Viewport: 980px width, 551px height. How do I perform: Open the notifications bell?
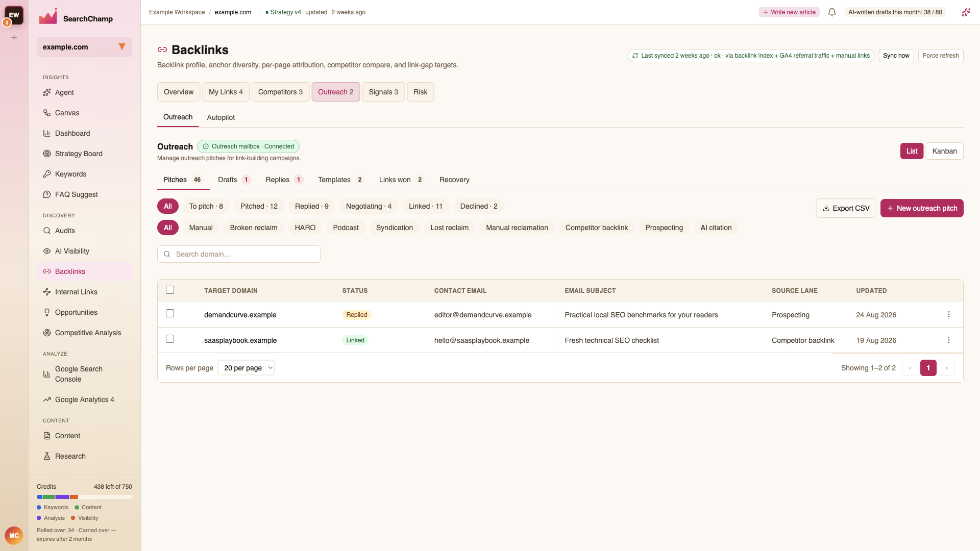[x=832, y=12]
